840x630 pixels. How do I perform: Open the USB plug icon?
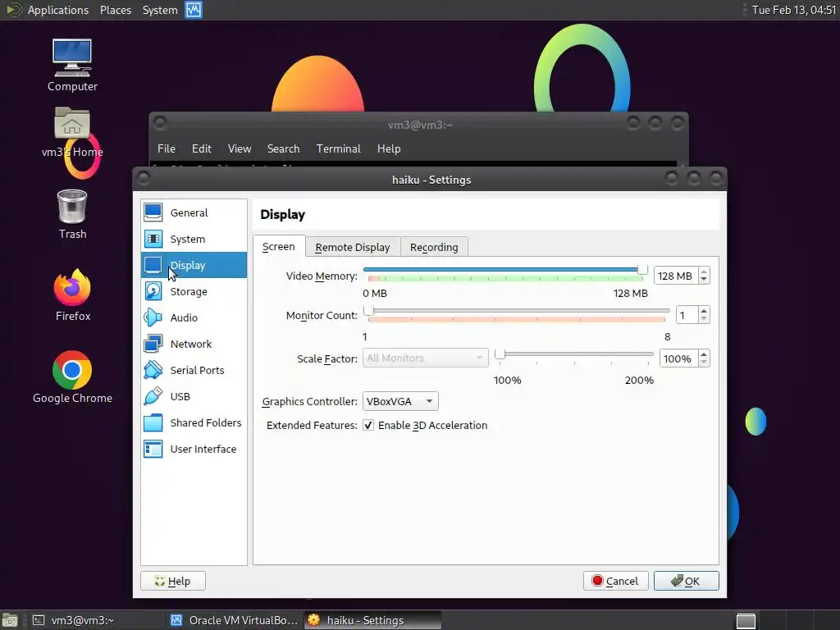coord(153,396)
